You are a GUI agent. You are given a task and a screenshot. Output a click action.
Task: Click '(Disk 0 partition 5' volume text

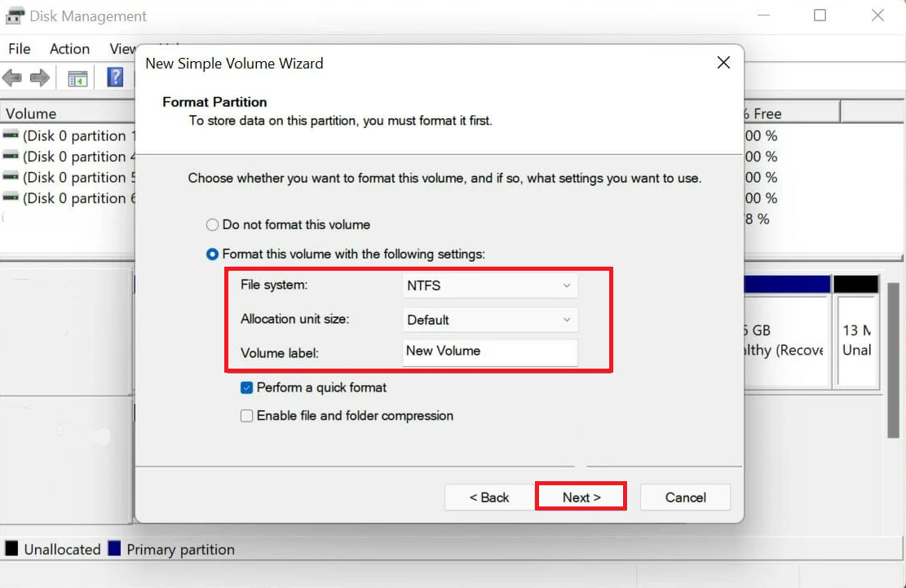[x=78, y=177]
